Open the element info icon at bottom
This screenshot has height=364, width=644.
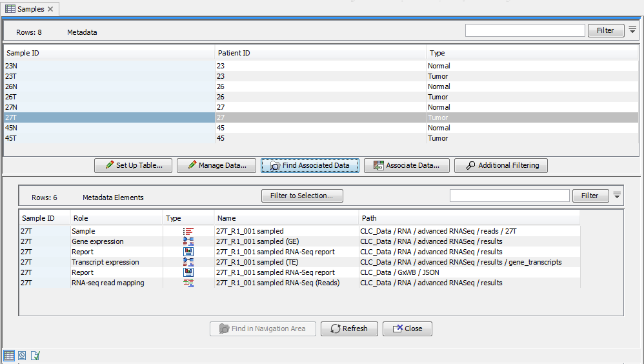tap(35, 355)
